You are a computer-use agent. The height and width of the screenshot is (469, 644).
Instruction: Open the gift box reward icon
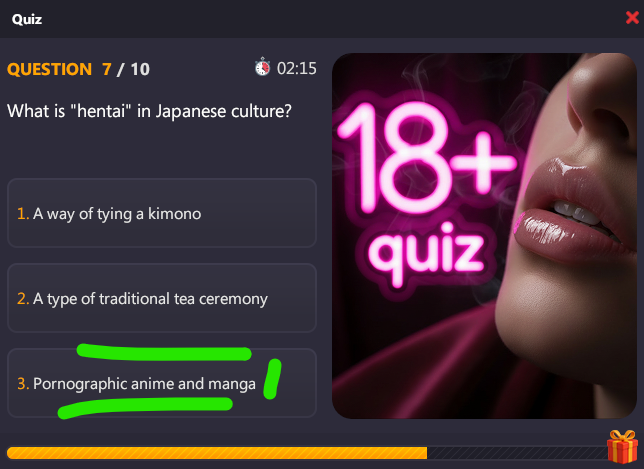tap(622, 447)
